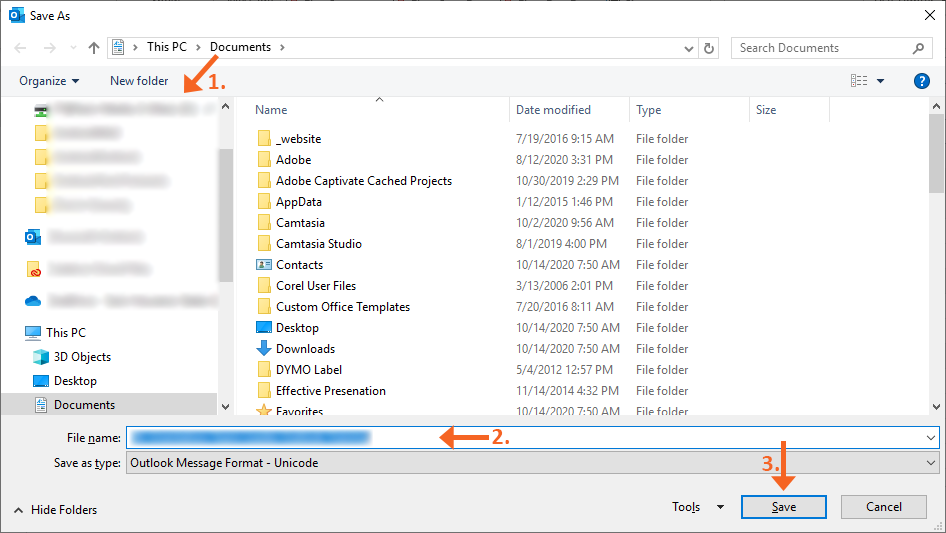Click the blue Help question mark icon
This screenshot has height=533, width=946.
[x=921, y=81]
